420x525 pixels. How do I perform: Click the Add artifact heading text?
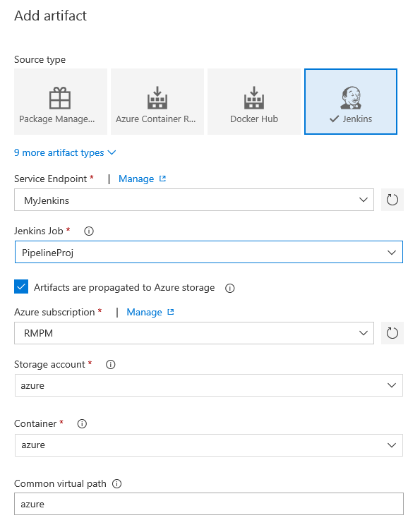[x=51, y=16]
